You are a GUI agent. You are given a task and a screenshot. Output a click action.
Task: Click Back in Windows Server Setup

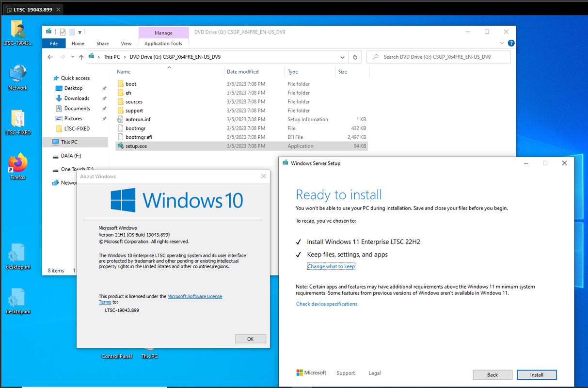pos(493,374)
